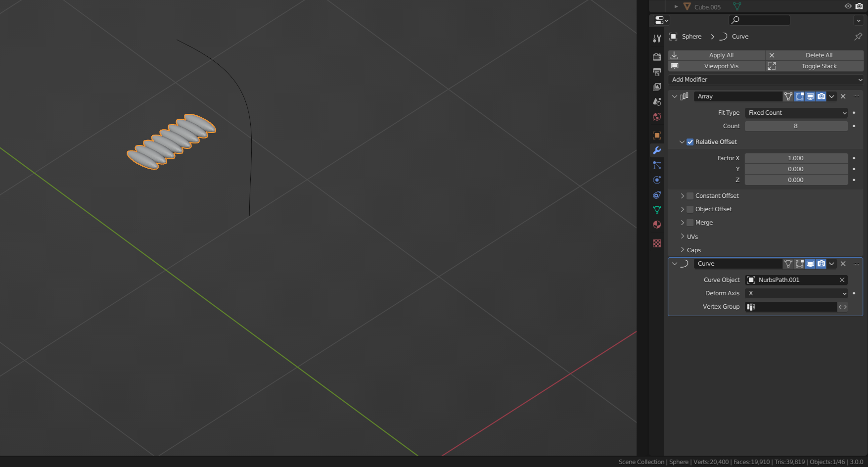Image resolution: width=868 pixels, height=467 pixels.
Task: Toggle Curve modifier viewport display
Action: tap(810, 264)
